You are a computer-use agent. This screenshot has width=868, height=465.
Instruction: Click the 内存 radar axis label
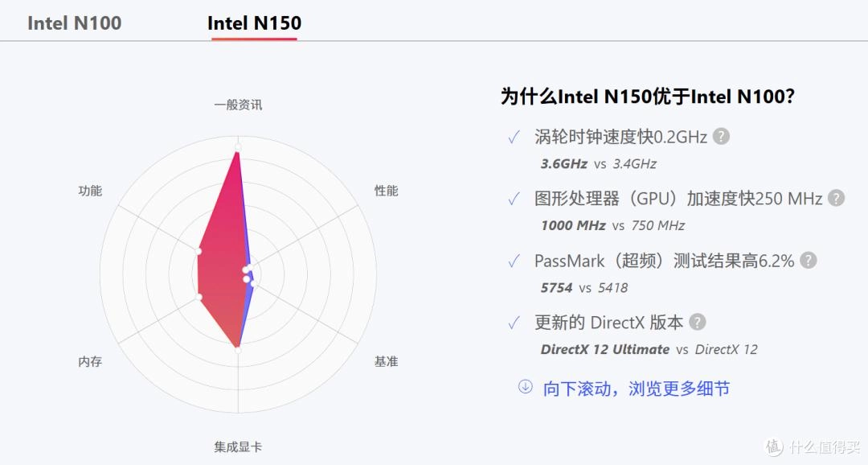pyautogui.click(x=90, y=361)
